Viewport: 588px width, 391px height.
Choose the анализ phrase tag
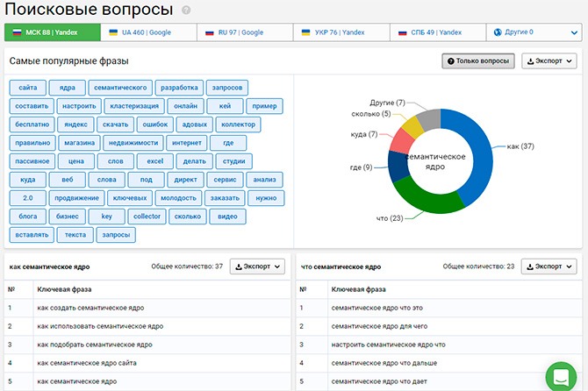[264, 180]
